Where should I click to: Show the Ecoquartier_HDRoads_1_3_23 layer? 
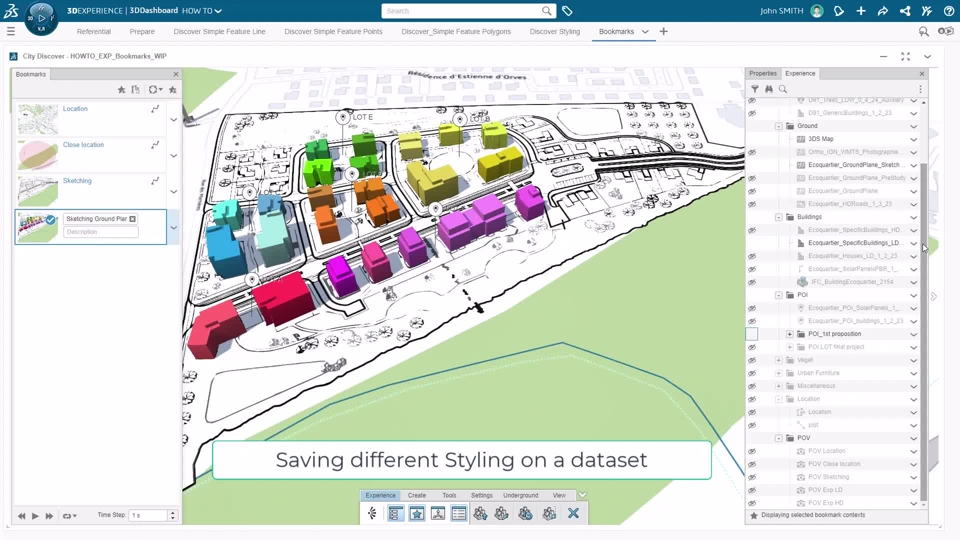[x=752, y=204]
